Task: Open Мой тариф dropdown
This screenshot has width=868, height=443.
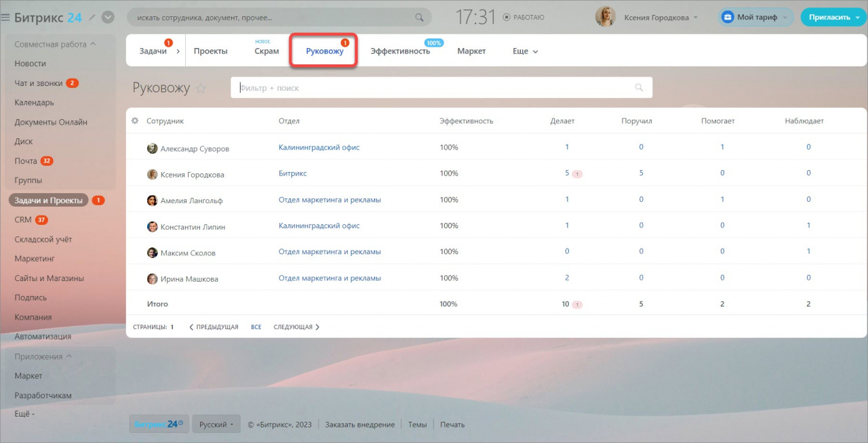Action: [x=755, y=17]
